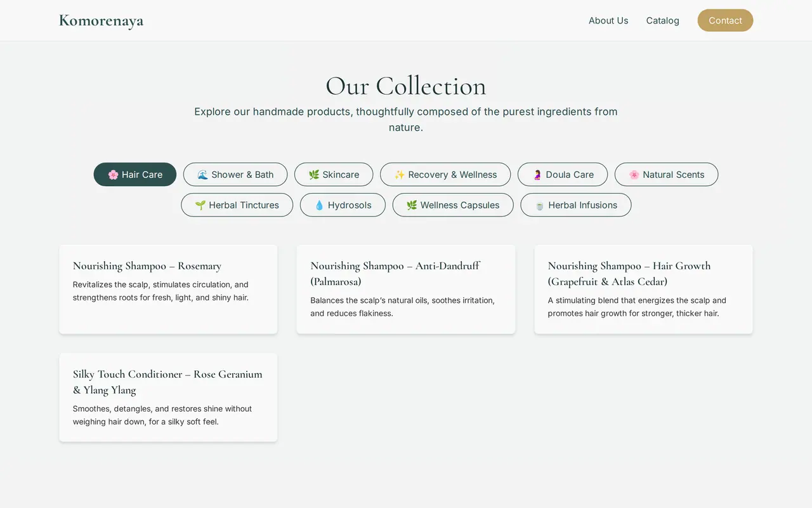This screenshot has width=812, height=508.
Task: Go to the Herbal Infusions category
Action: tap(576, 205)
